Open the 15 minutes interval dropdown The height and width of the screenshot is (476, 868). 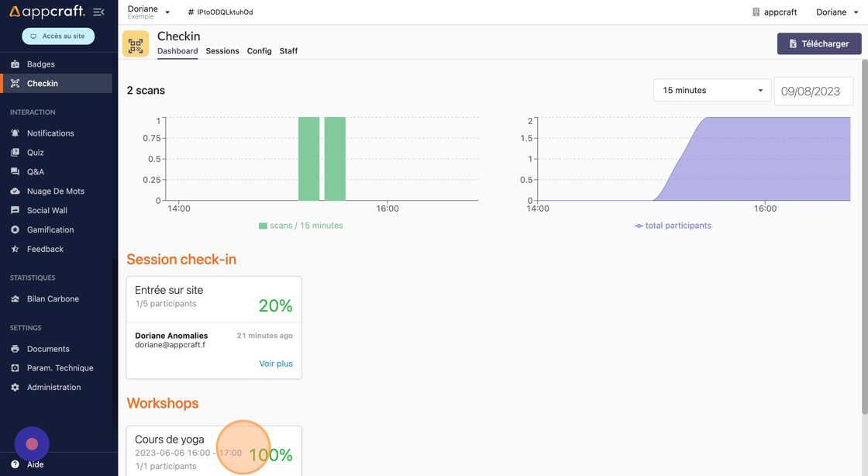[x=712, y=91]
